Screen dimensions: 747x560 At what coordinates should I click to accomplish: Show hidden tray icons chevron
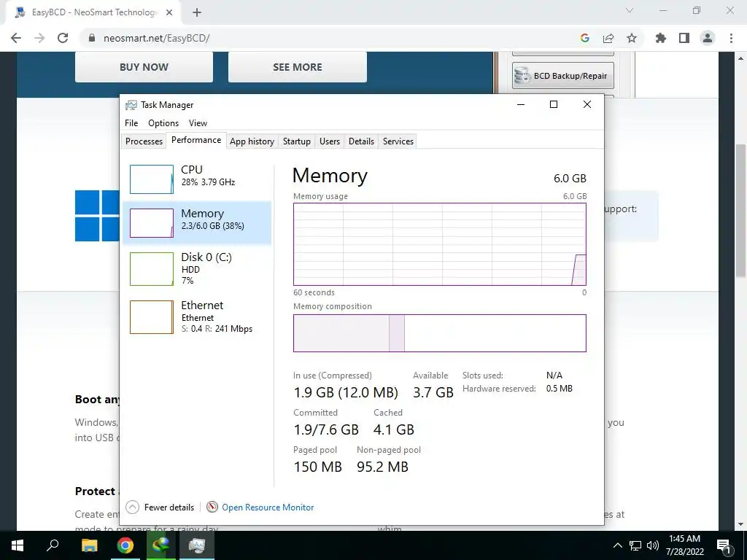617,545
